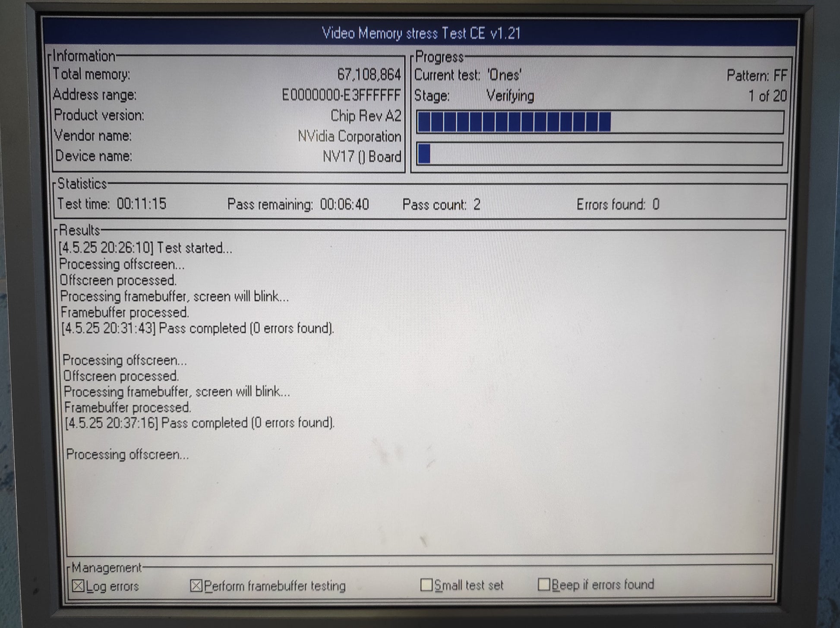The image size is (840, 628).
Task: Click the Vendor name NVidia Corporation
Action: 349,136
